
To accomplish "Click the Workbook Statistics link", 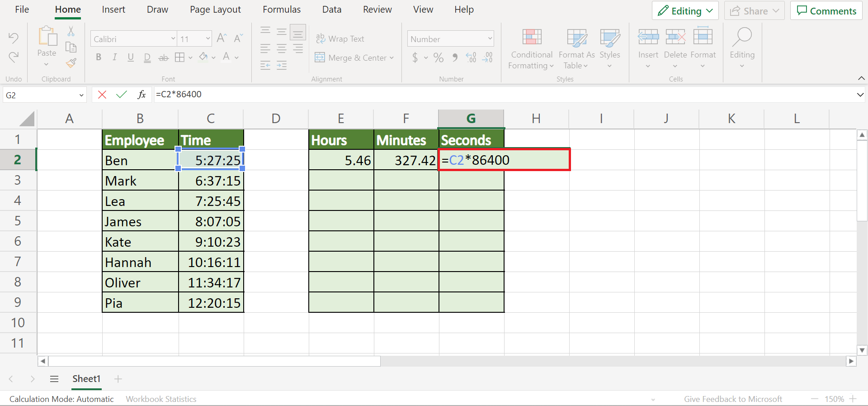I will click(x=161, y=399).
